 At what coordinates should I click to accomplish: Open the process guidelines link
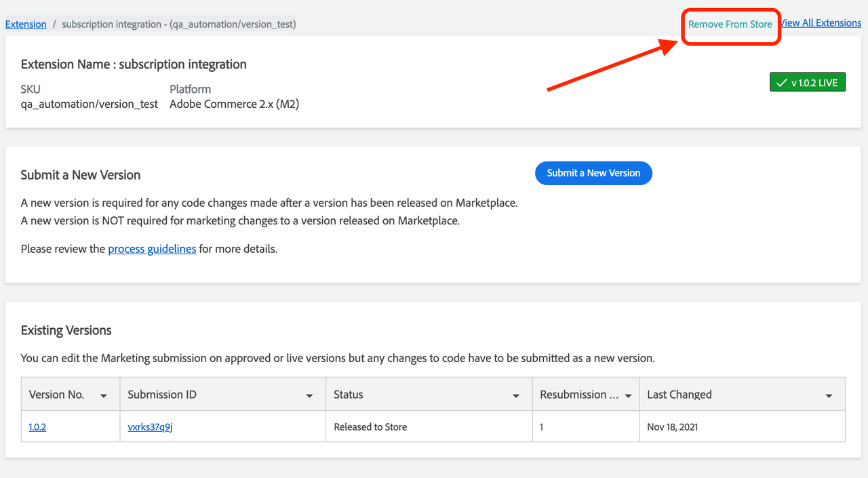(152, 249)
